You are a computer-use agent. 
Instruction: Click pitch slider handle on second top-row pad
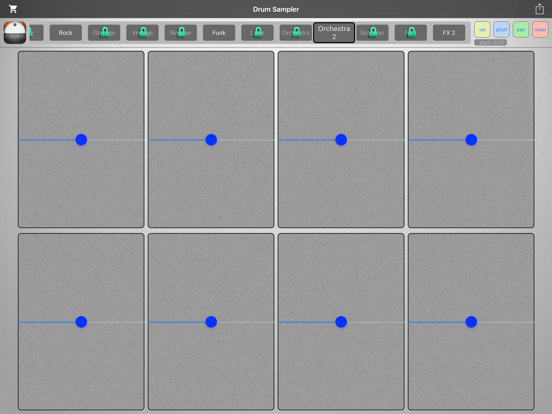211,140
